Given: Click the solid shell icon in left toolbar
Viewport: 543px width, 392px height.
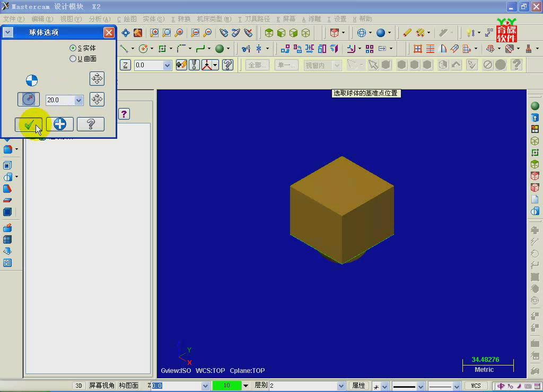Looking at the screenshot, I should point(7,165).
